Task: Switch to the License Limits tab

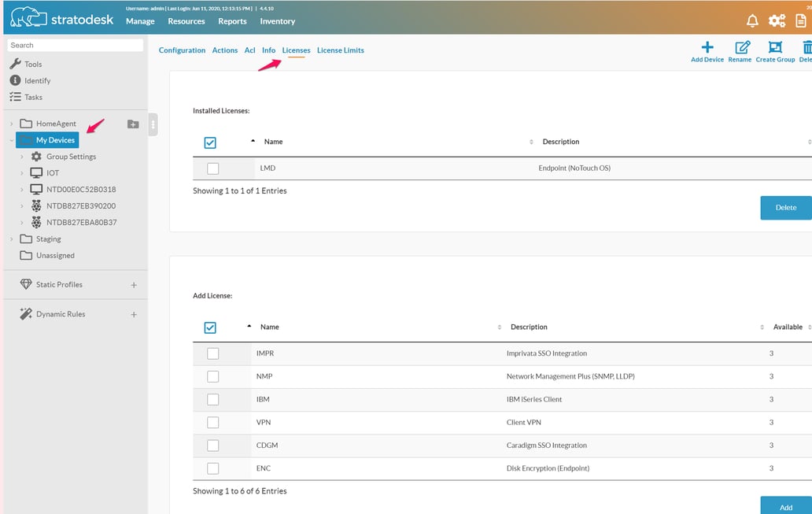Action: click(x=340, y=50)
